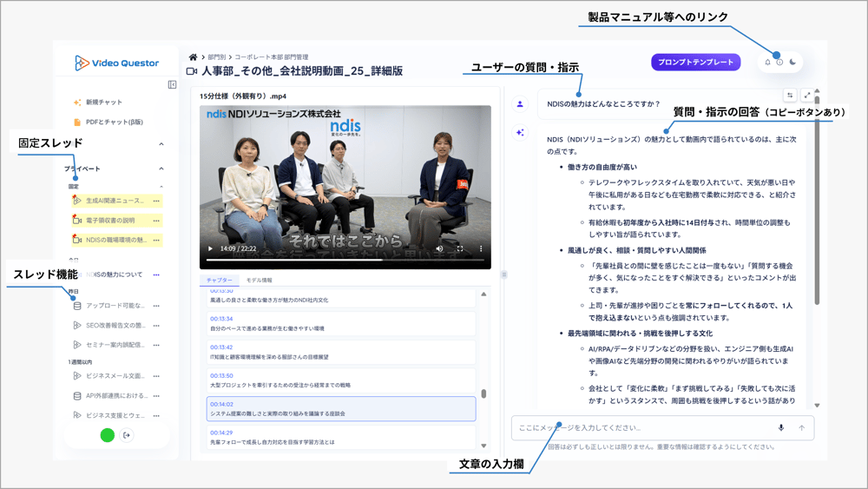Image resolution: width=868 pixels, height=489 pixels.
Task: Click the icon beside SEO改善報告文の thread
Action: click(77, 325)
